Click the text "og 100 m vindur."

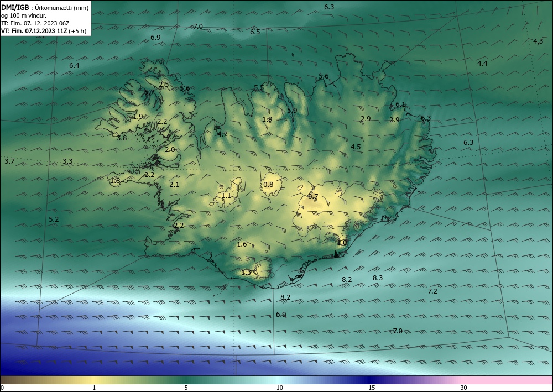24,15
